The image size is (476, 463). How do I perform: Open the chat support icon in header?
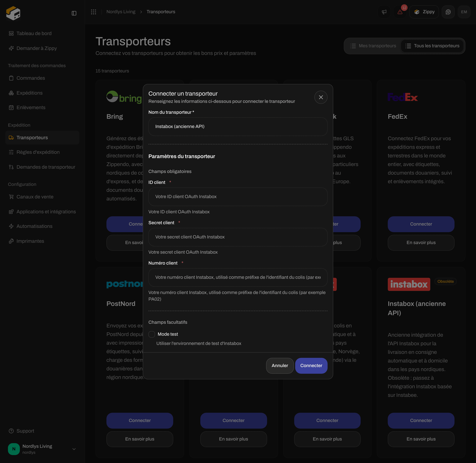pos(448,12)
